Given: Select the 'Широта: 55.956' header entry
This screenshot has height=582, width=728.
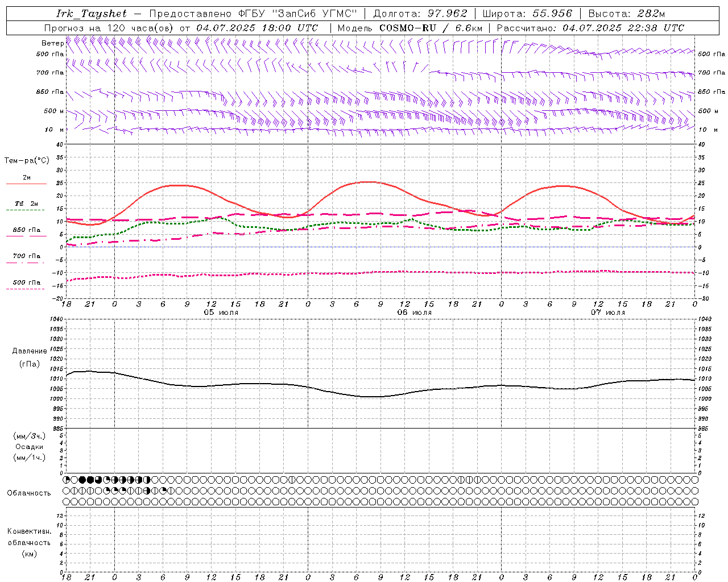Looking at the screenshot, I should coord(527,14).
